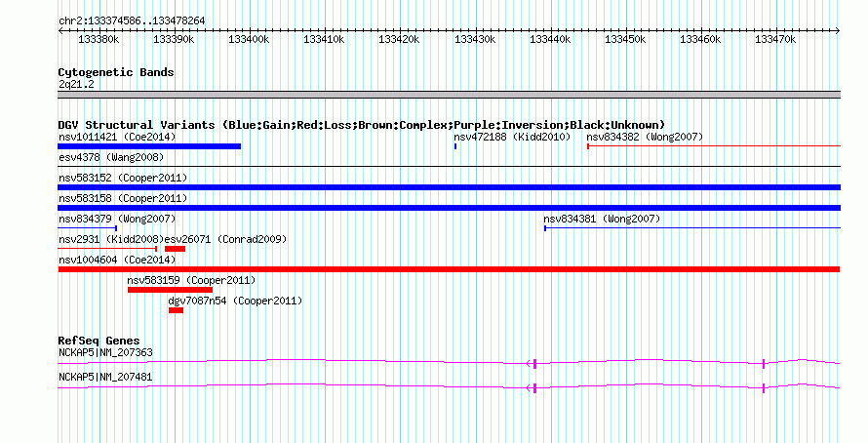868x443 pixels.
Task: Click the 133430k ruler tick label
Action: (x=475, y=39)
